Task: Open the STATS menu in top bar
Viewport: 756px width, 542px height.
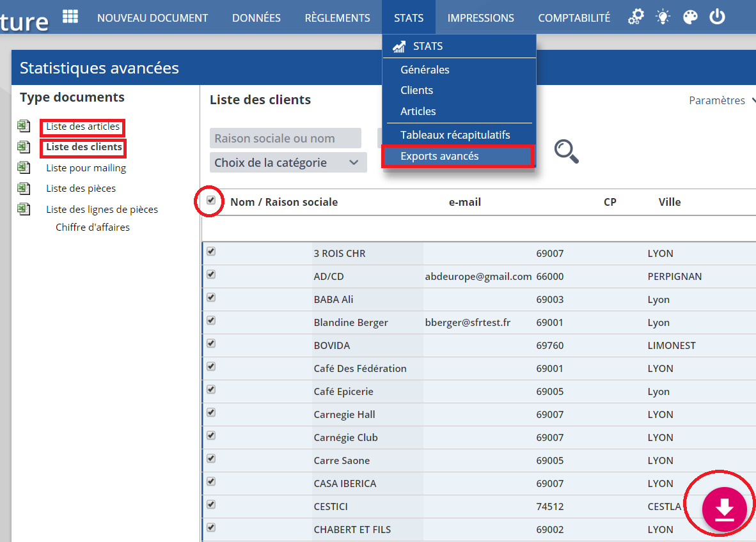Action: [x=408, y=18]
